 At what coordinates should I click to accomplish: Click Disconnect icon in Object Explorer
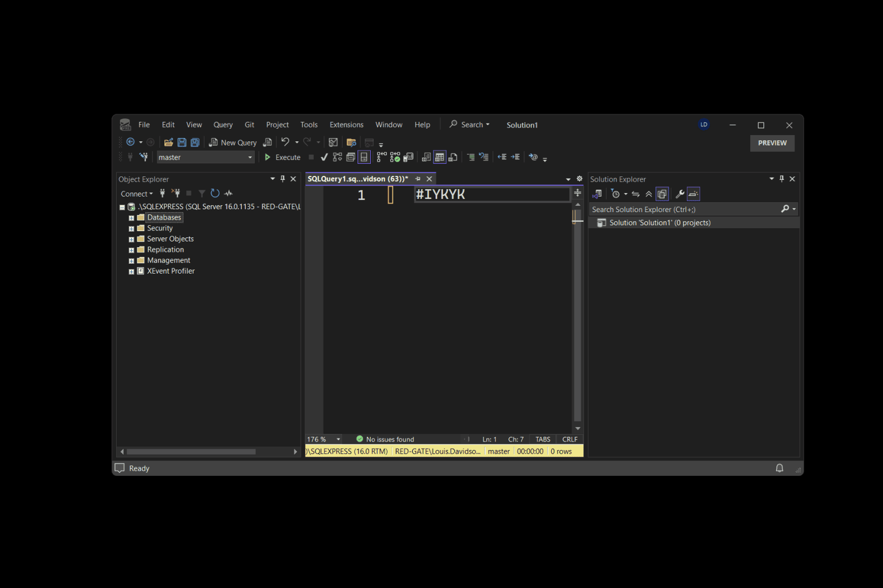(176, 194)
